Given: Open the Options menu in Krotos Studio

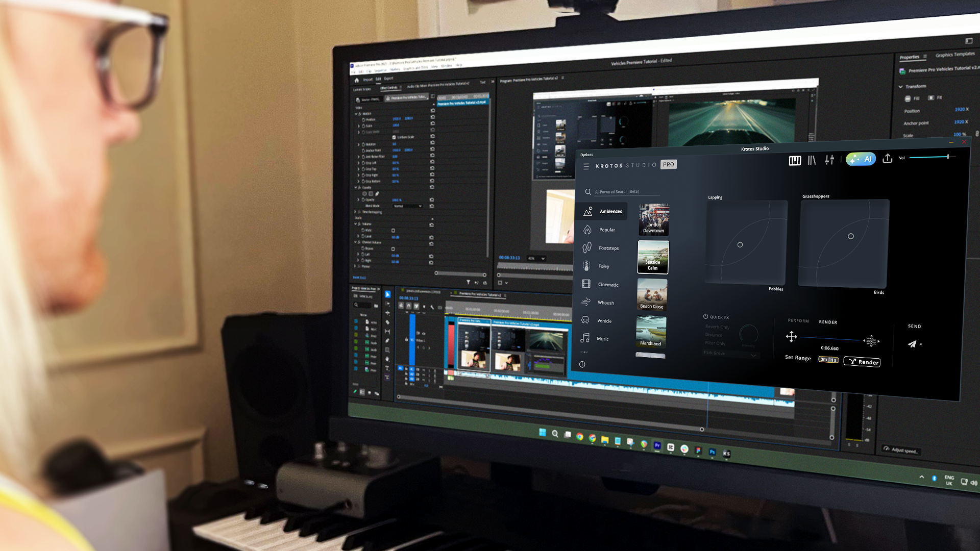Looking at the screenshot, I should [586, 155].
